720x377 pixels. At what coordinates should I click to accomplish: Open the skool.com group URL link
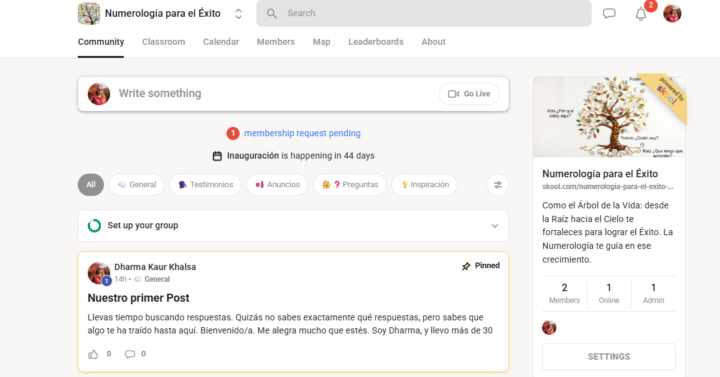point(608,186)
